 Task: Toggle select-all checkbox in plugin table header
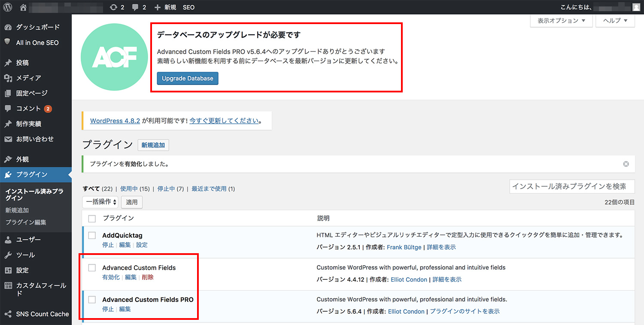[92, 218]
